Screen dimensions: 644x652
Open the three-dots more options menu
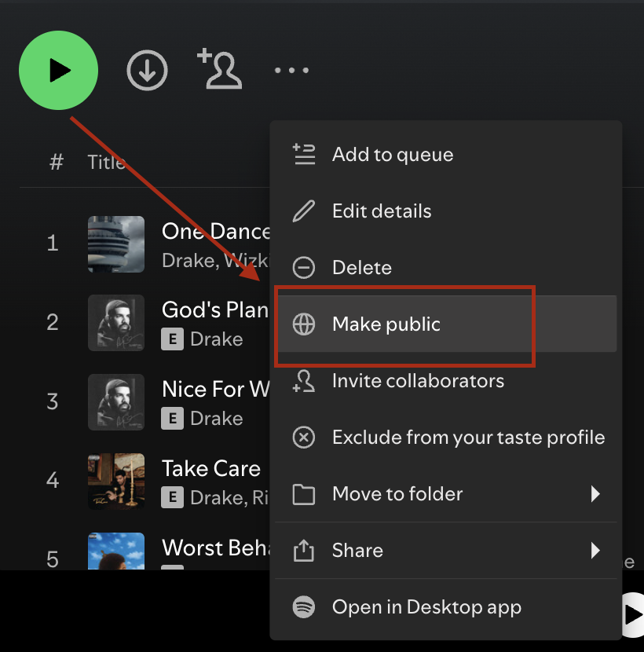tap(292, 70)
